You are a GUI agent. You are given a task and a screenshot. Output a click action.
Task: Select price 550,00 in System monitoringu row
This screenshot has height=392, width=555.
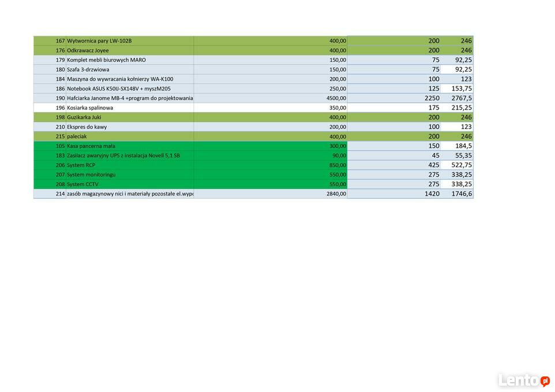(271, 175)
